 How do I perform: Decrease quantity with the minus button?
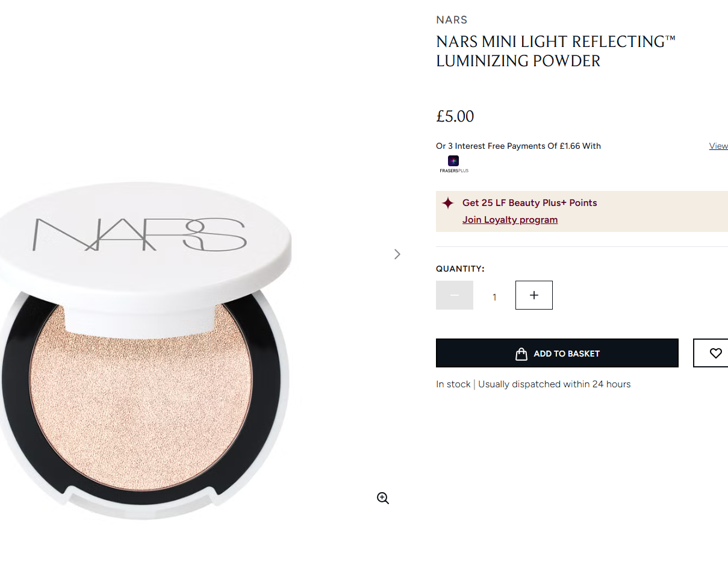[x=455, y=295]
